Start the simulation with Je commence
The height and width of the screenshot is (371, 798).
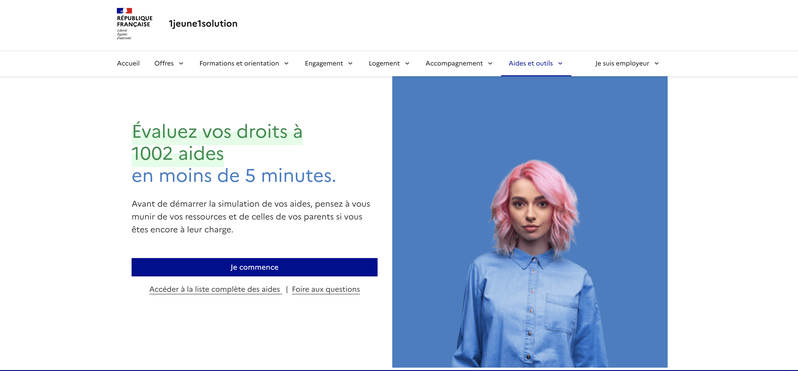[254, 267]
